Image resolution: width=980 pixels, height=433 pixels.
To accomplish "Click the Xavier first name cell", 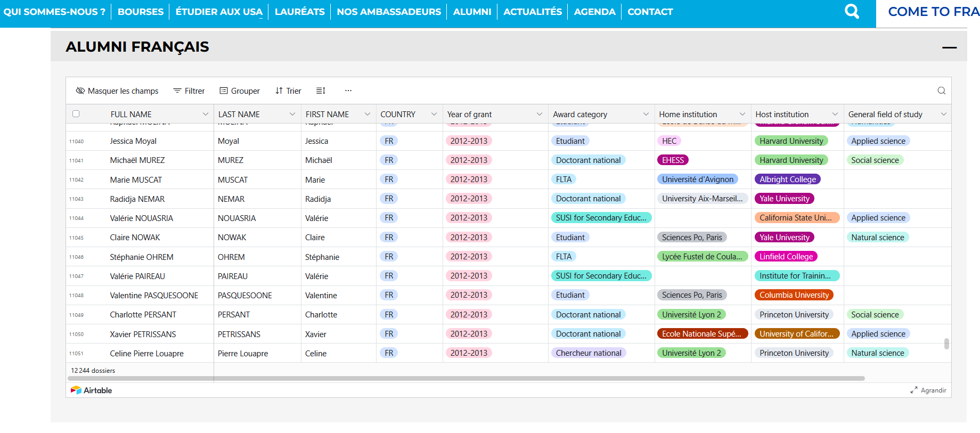I will click(x=316, y=334).
